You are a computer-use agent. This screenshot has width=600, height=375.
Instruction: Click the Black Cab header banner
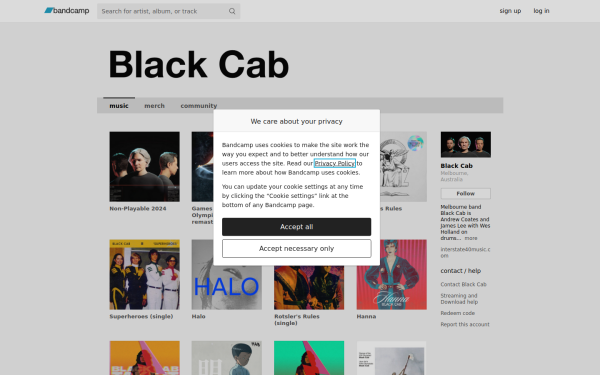(199, 64)
